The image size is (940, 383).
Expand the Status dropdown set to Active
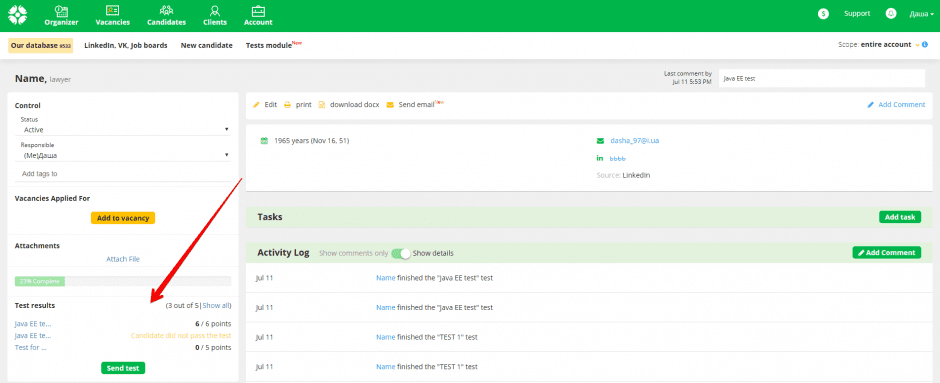pos(125,129)
